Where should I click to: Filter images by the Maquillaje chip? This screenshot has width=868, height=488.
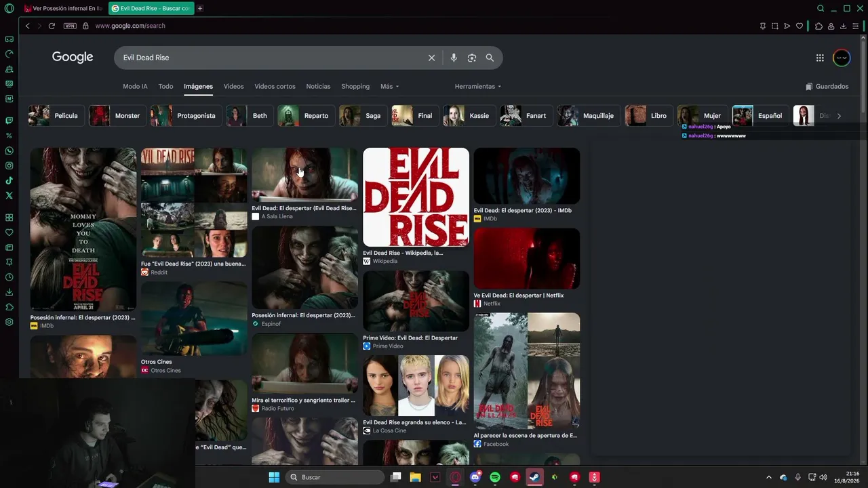[x=589, y=115]
